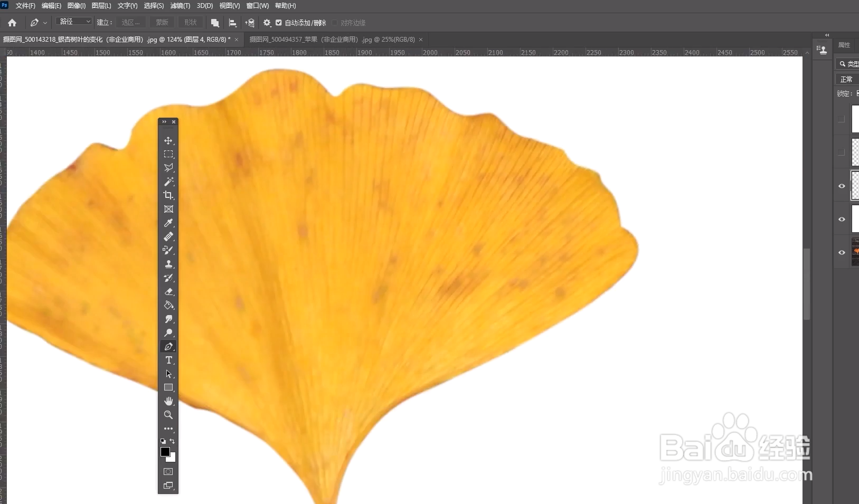
Task: Show the topmost hidden layer
Action: tap(842, 119)
